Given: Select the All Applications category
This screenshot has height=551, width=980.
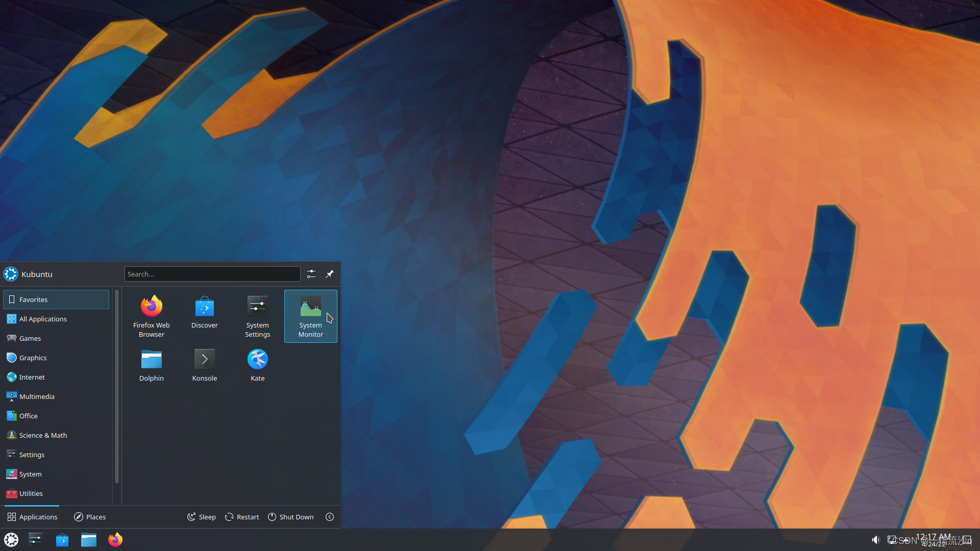Looking at the screenshot, I should click(43, 319).
